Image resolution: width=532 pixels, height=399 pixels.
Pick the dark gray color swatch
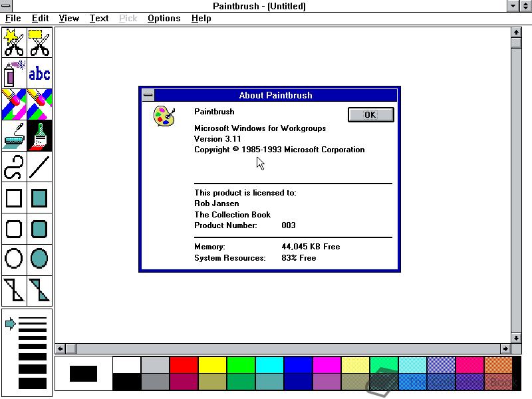(x=155, y=382)
